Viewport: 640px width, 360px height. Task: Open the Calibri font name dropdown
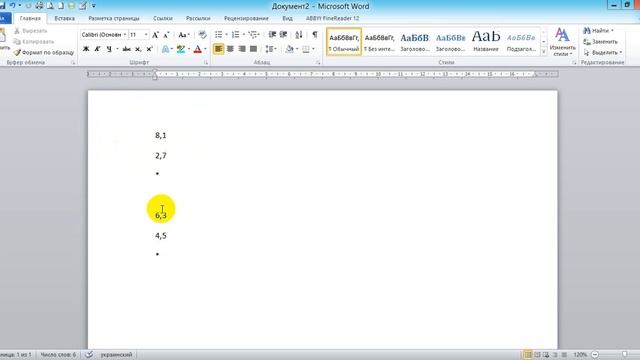(124, 35)
